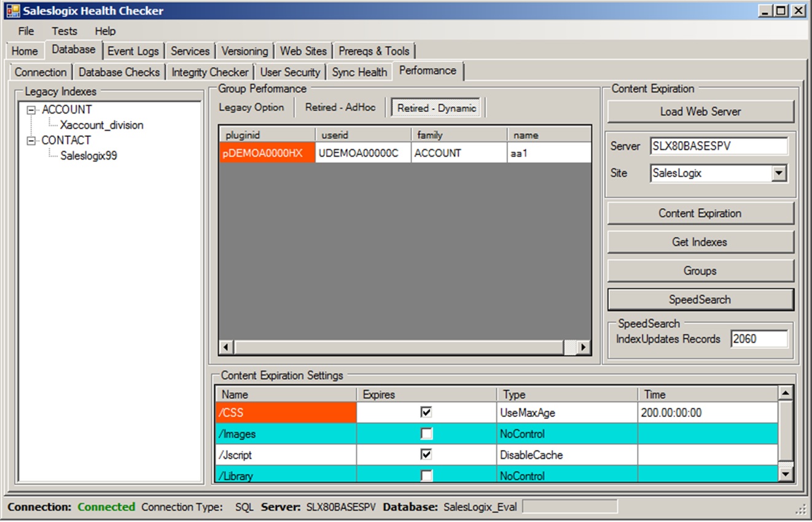Check Expires checkbox for /Library
812x522 pixels.
(x=426, y=475)
